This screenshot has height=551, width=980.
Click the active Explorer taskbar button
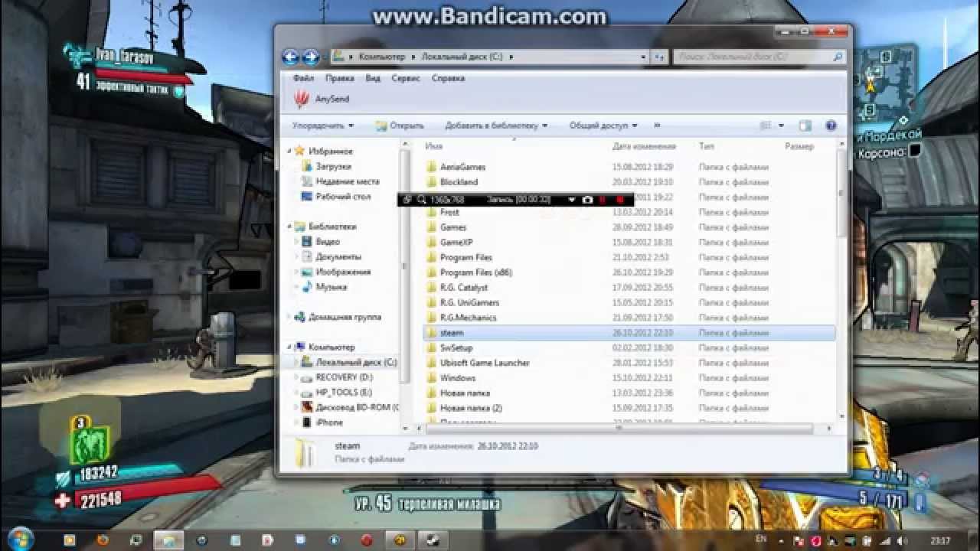pyautogui.click(x=169, y=540)
